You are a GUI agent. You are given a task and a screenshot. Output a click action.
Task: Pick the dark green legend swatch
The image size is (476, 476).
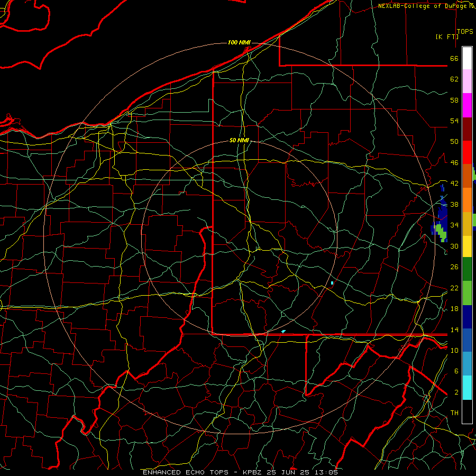(x=467, y=269)
